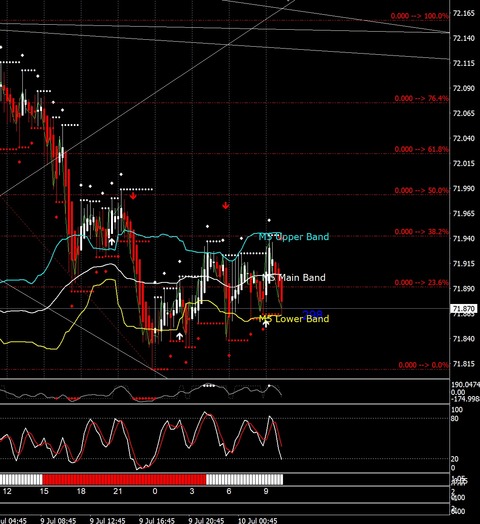Screen dimensions: 480x524
Task: Click the 71.990 price axis value
Action: coord(464,188)
